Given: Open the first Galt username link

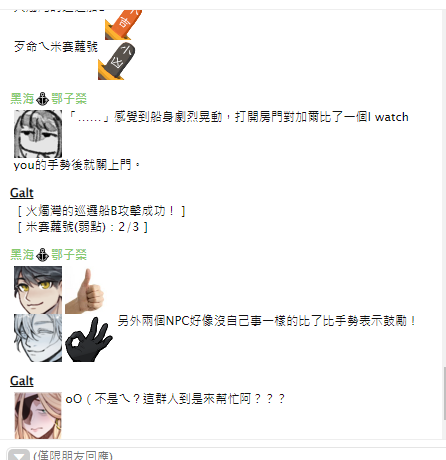Looking at the screenshot, I should (x=22, y=193).
